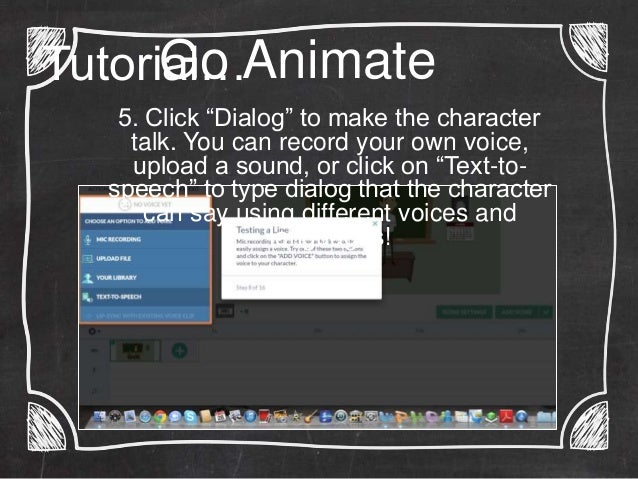Click the Scene Settings button

click(x=464, y=312)
